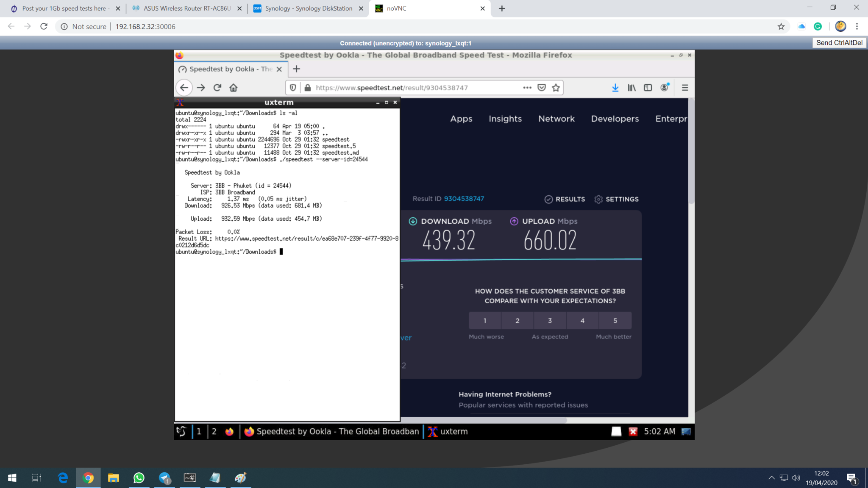
Task: Show hidden system tray icons
Action: pyautogui.click(x=771, y=478)
